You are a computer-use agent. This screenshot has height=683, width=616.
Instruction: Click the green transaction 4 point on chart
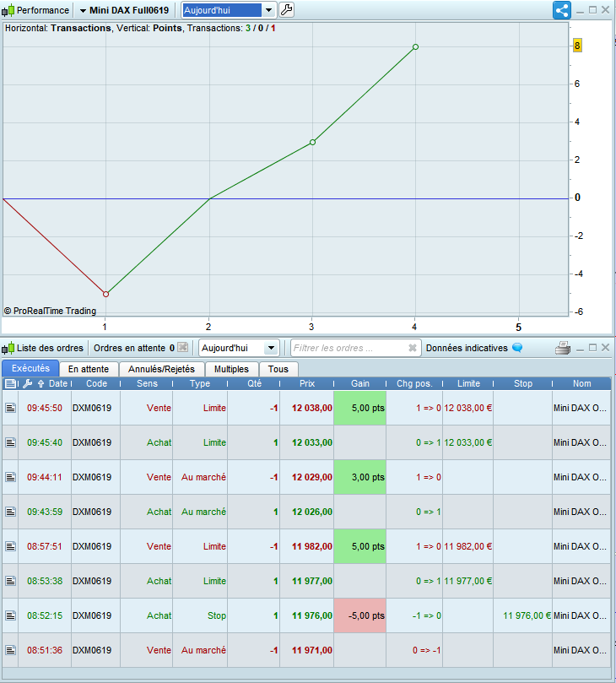point(416,47)
